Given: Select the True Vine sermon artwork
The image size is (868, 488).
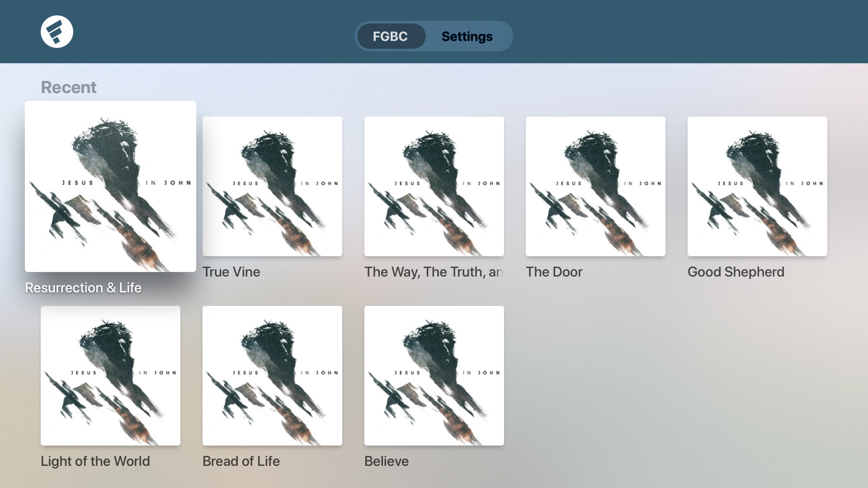Looking at the screenshot, I should click(272, 186).
